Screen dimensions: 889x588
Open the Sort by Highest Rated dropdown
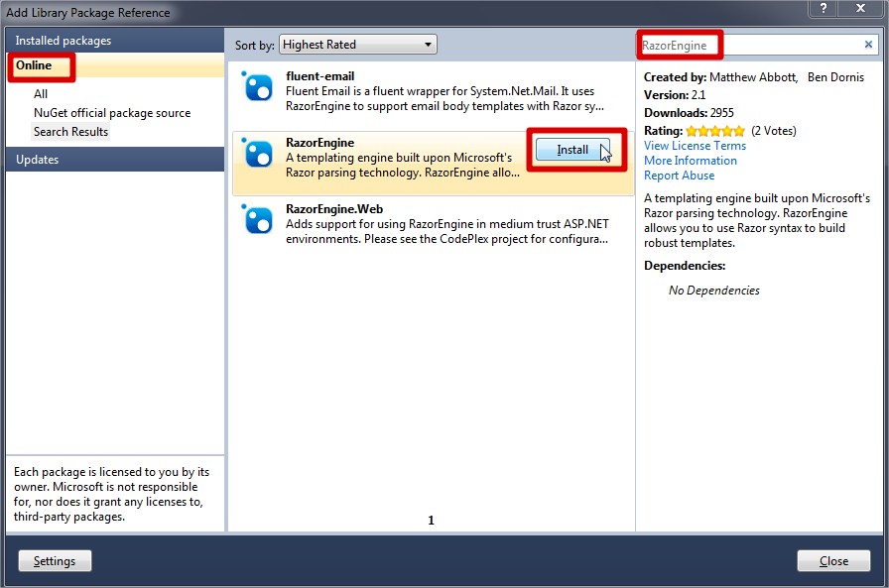click(x=358, y=45)
